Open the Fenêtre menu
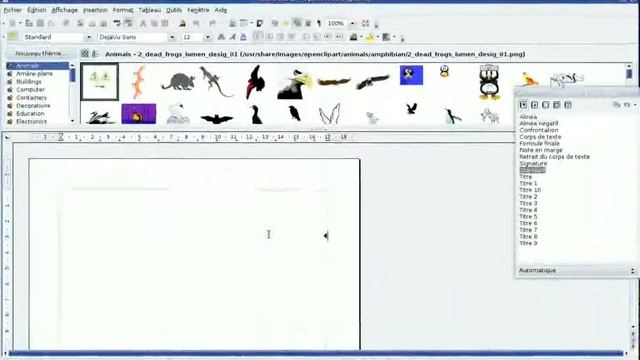The height and width of the screenshot is (360, 640). pyautogui.click(x=198, y=10)
